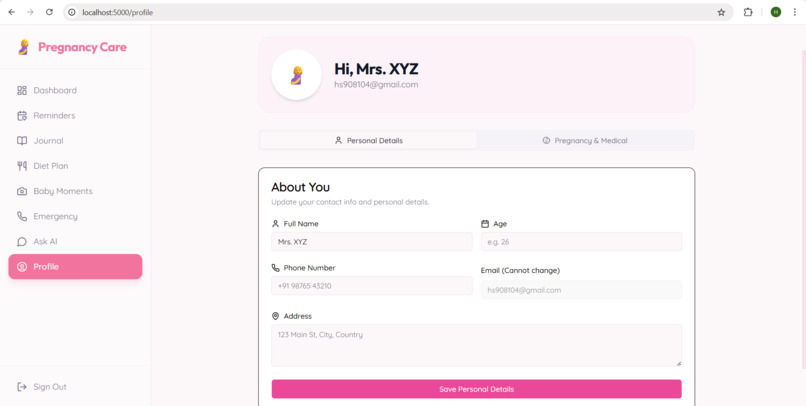Open the Chrome three-dot menu

coord(795,12)
